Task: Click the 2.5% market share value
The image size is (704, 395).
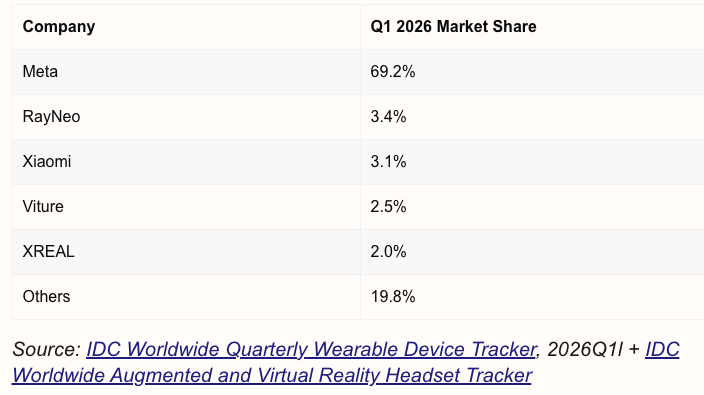Action: coord(388,206)
